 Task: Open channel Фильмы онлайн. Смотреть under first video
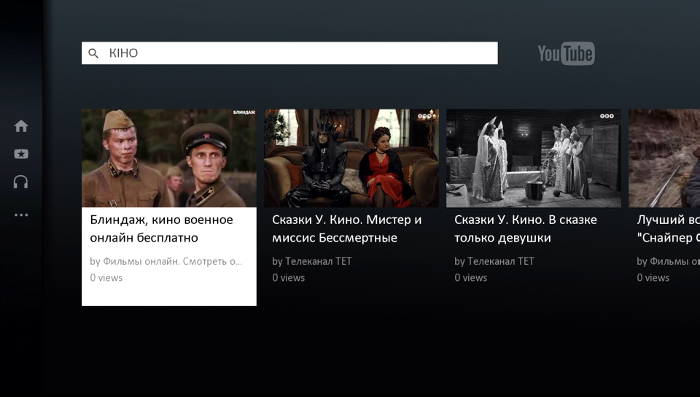click(x=166, y=261)
